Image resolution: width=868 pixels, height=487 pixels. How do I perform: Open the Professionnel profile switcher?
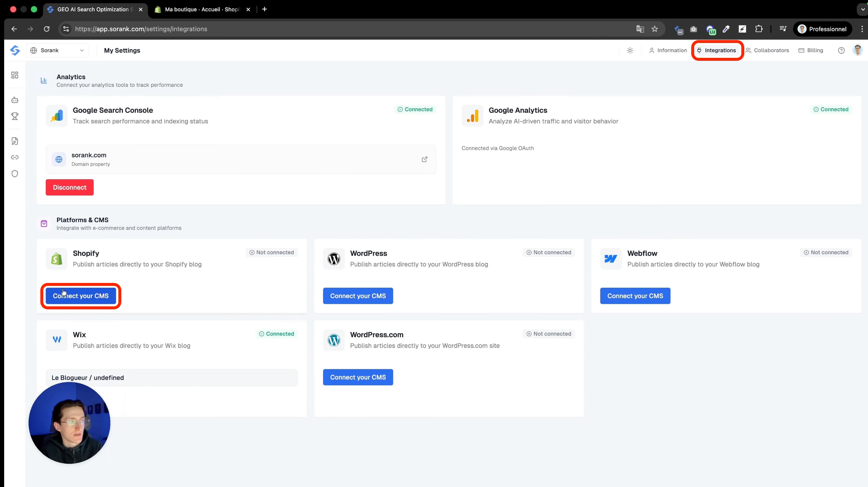point(822,29)
